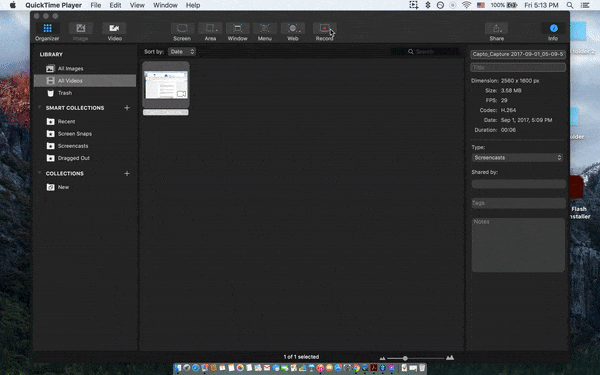The height and width of the screenshot is (375, 600).
Task: Capture a Window snapshot
Action: (238, 32)
